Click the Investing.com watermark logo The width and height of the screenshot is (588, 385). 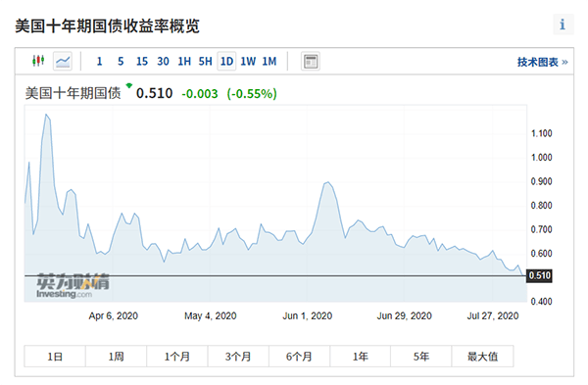(73, 286)
